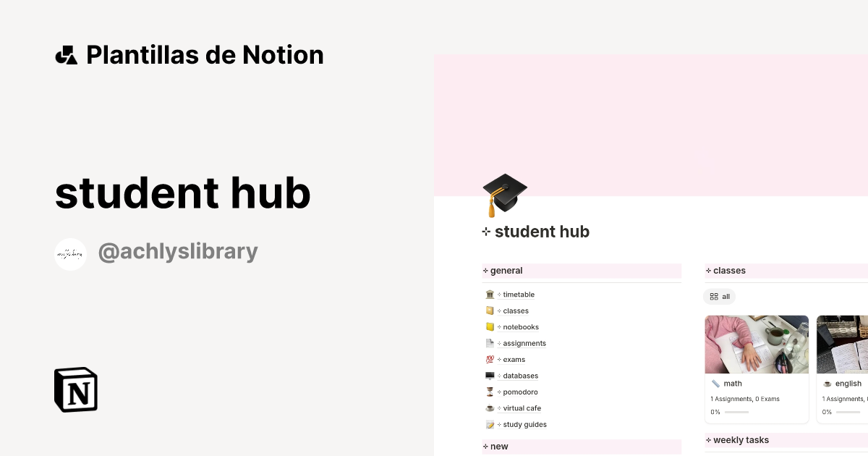Click the yellow notebooks icon
Screen dimensions: 868x456
coord(490,326)
